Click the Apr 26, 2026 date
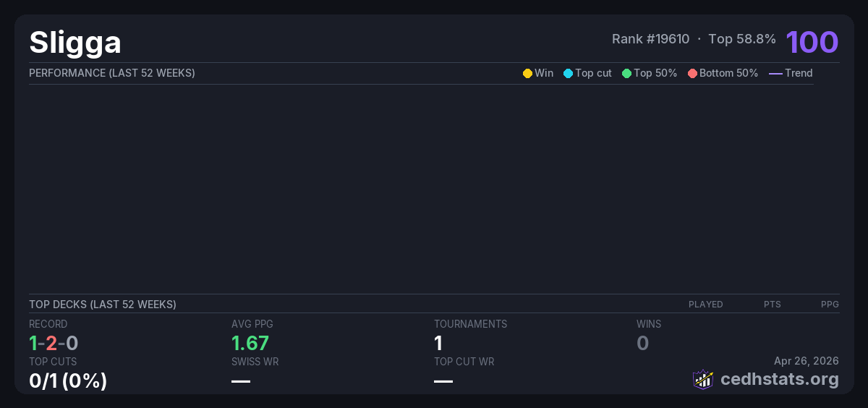The width and height of the screenshot is (868, 408). [x=806, y=361]
